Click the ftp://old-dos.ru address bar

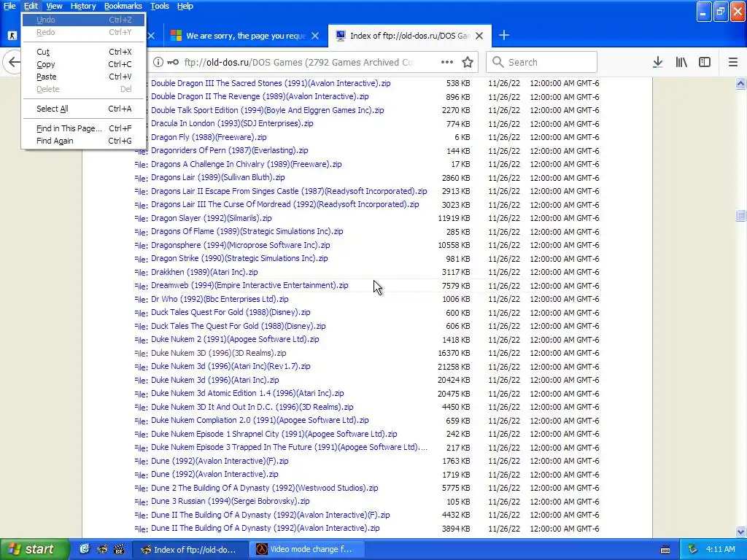click(298, 63)
